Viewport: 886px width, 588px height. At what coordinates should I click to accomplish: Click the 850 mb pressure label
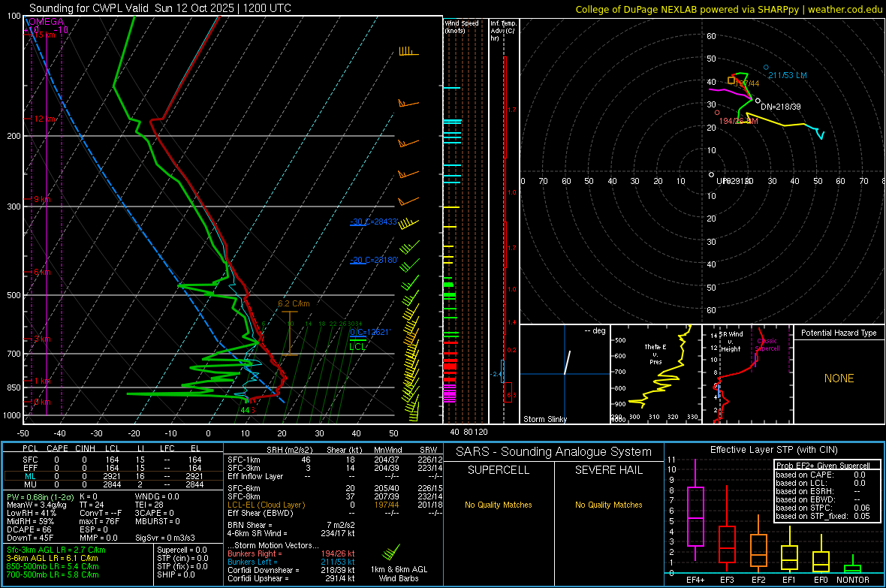click(14, 387)
